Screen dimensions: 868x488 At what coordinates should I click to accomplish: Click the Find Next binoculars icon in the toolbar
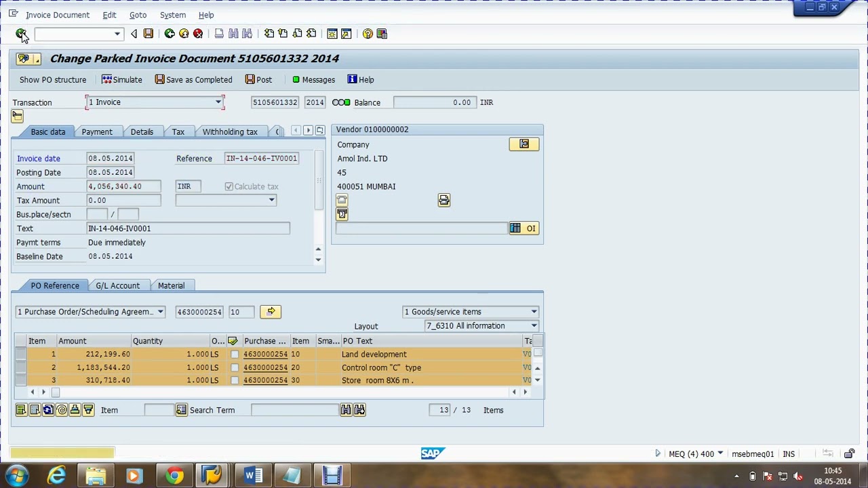point(247,34)
